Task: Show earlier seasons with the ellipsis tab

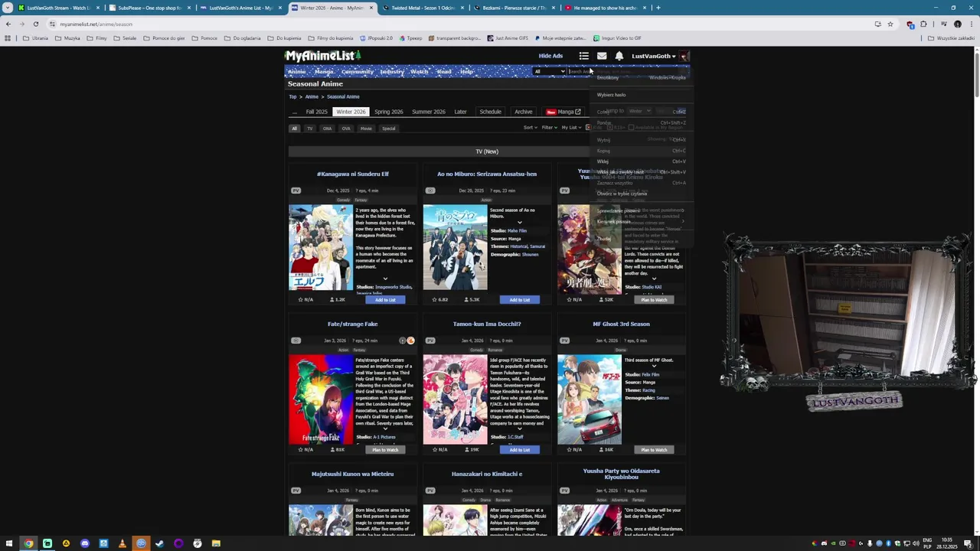Action: (x=294, y=112)
